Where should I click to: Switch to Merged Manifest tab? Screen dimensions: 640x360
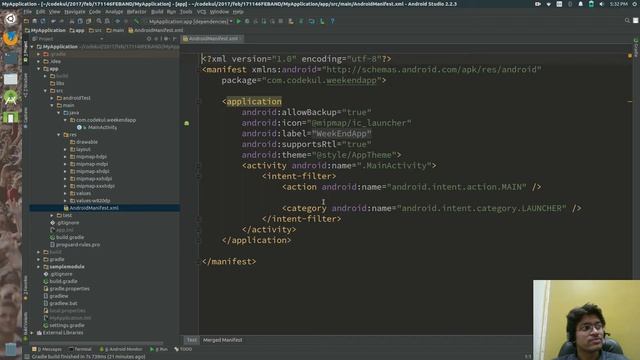click(x=222, y=340)
